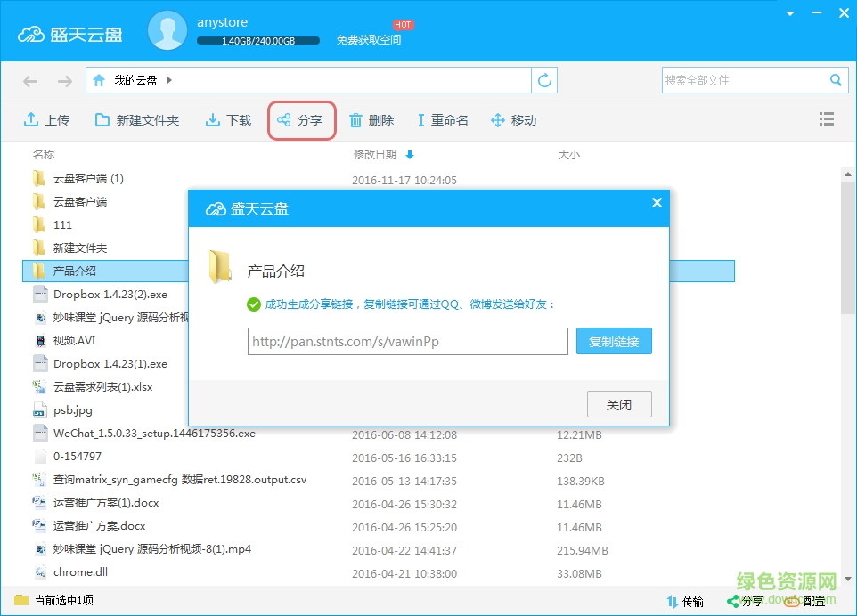The height and width of the screenshot is (616, 857).
Task: Toggle sort order on 修改日期 column
Action: (x=409, y=153)
